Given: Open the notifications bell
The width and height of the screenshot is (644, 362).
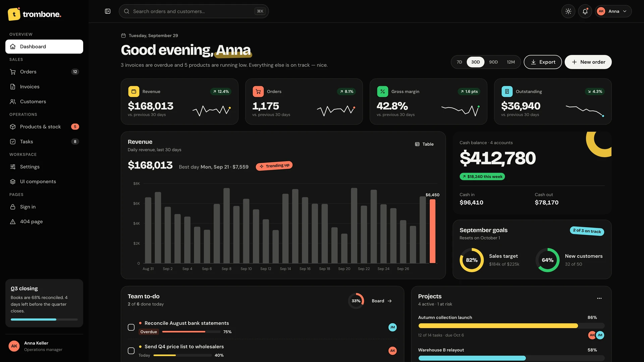Looking at the screenshot, I should tap(585, 11).
